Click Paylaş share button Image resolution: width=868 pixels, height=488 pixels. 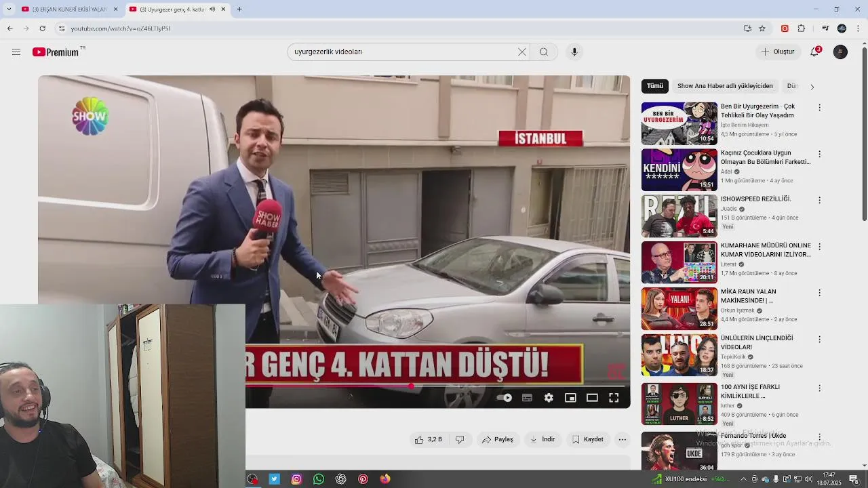[498, 439]
